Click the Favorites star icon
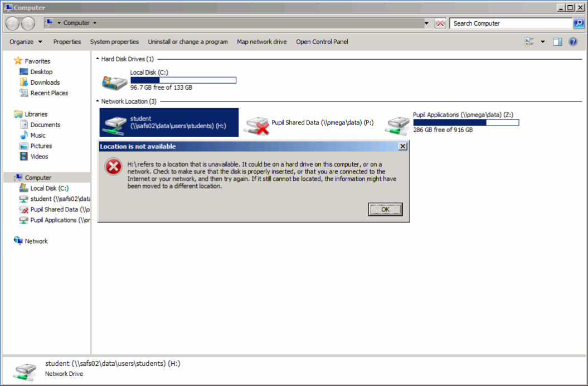The image size is (588, 386). [x=18, y=60]
